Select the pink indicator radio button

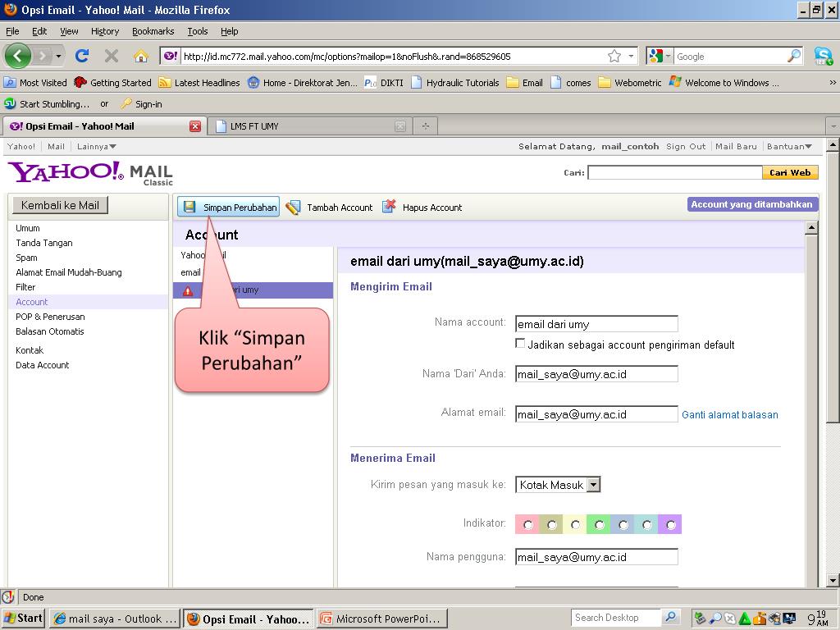tap(527, 524)
